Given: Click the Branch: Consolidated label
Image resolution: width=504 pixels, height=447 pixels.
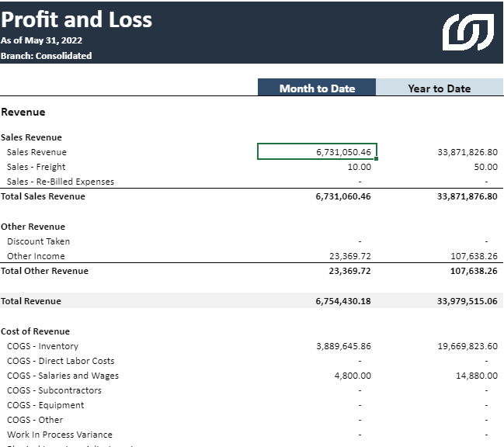Looking at the screenshot, I should point(47,56).
